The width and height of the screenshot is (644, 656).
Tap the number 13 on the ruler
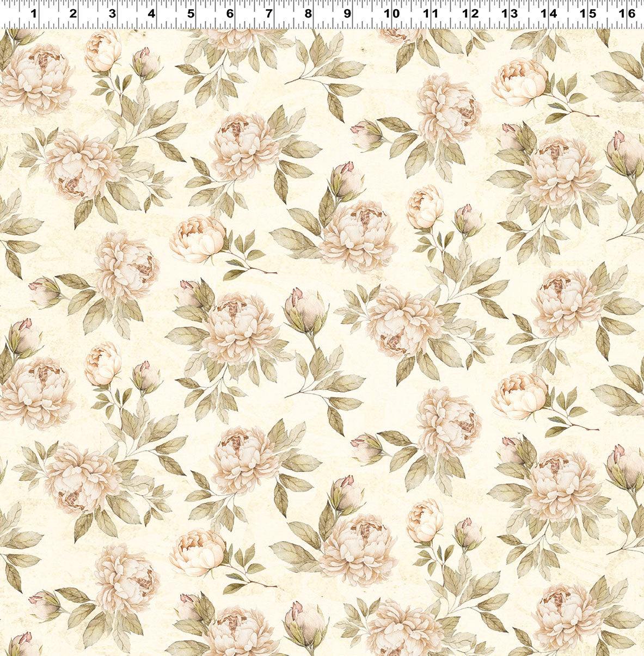coord(509,14)
